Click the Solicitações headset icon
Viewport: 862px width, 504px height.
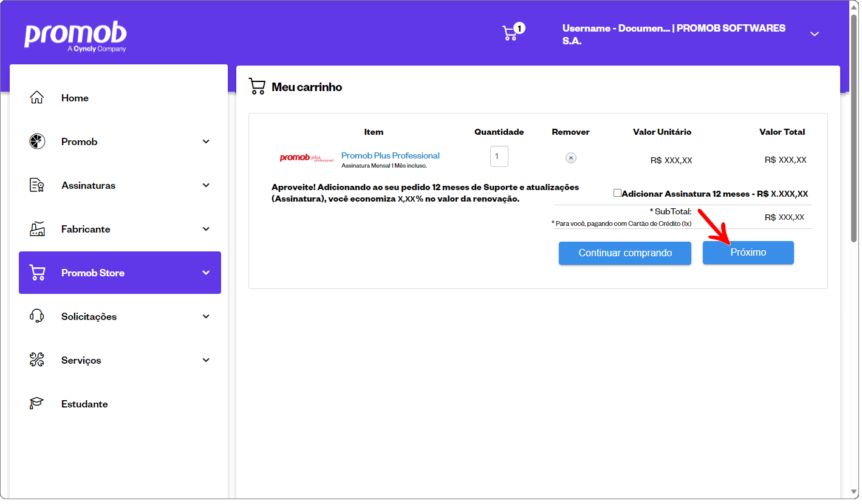click(37, 316)
